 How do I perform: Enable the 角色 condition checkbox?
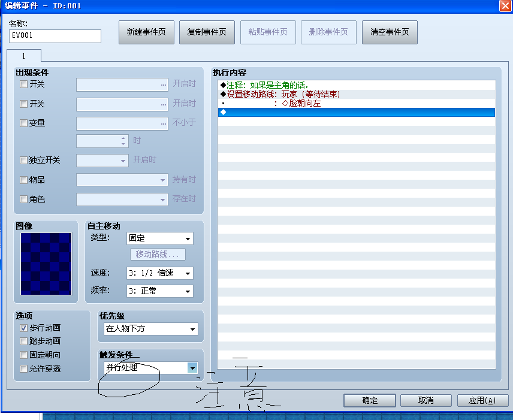pyautogui.click(x=23, y=199)
